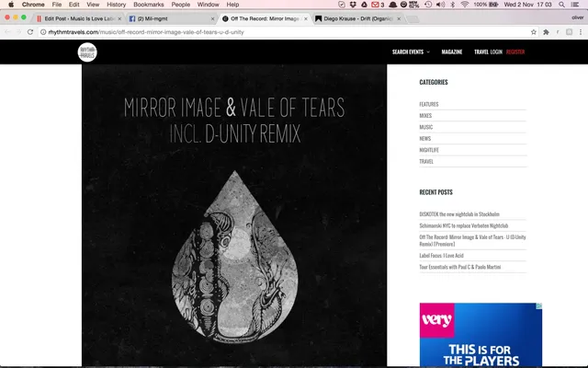This screenshot has height=368, width=588.
Task: Open DISKOTEK new nightclub in Stockholm post
Action: [x=459, y=214]
